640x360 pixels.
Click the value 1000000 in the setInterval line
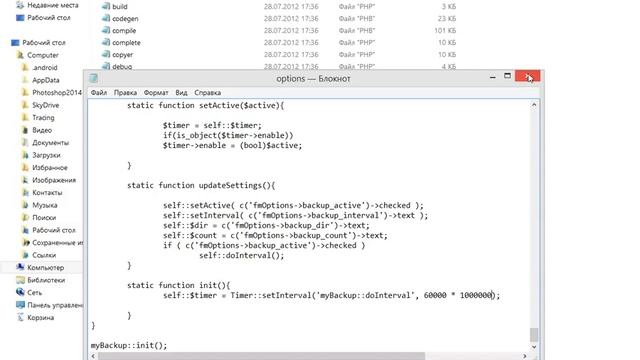pos(476,295)
